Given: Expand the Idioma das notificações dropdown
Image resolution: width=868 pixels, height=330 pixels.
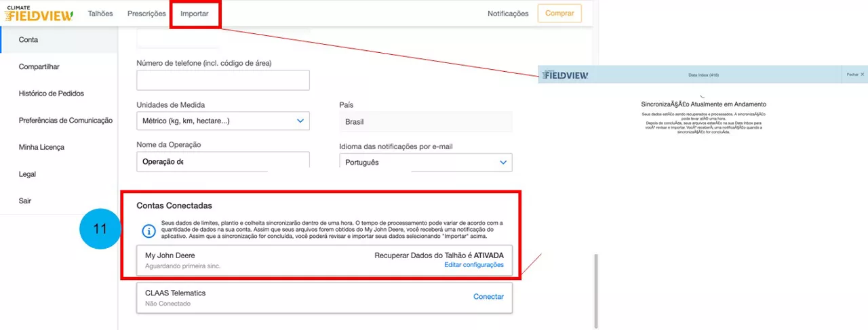Looking at the screenshot, I should pyautogui.click(x=425, y=163).
